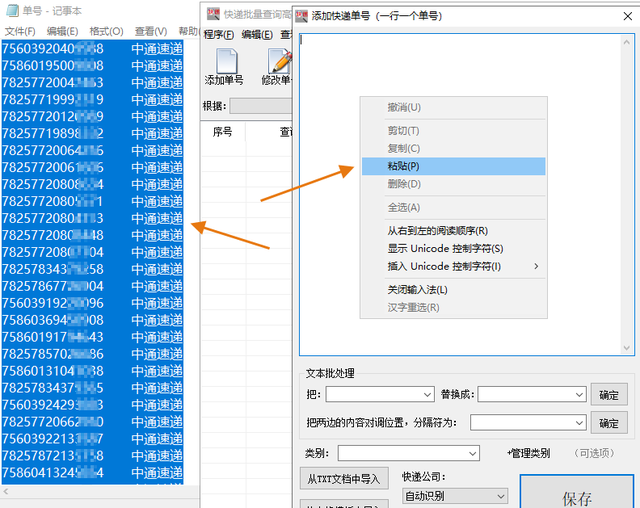Click the Notepad row ending in 58
The width and height of the screenshot is (640, 508).
point(92,269)
